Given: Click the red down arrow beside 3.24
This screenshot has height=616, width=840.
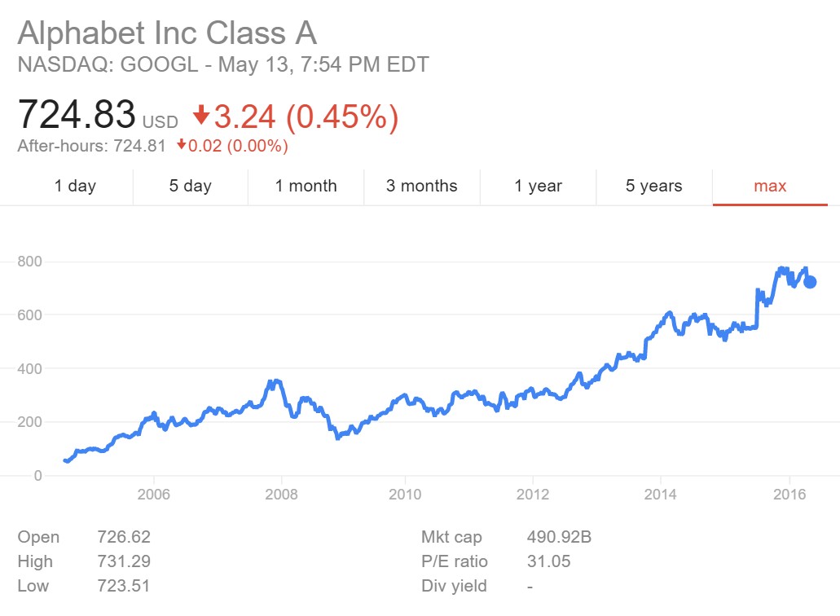Looking at the screenshot, I should [x=201, y=116].
